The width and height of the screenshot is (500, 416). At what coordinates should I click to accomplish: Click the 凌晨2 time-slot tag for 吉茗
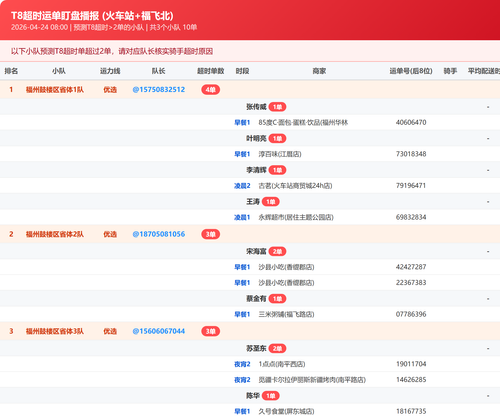pyautogui.click(x=242, y=186)
